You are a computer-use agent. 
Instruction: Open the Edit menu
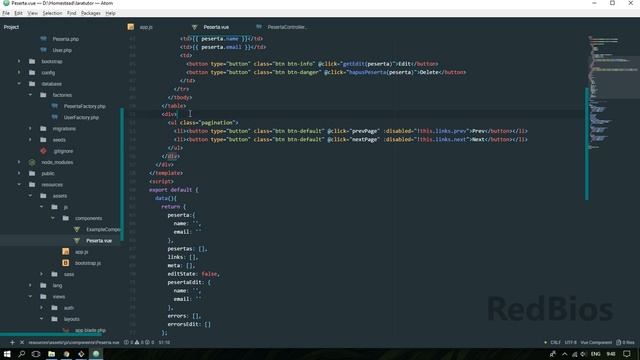[18, 13]
